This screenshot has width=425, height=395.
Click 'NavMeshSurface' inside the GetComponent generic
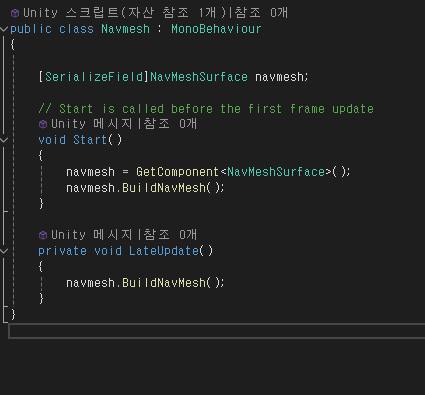[x=276, y=172]
